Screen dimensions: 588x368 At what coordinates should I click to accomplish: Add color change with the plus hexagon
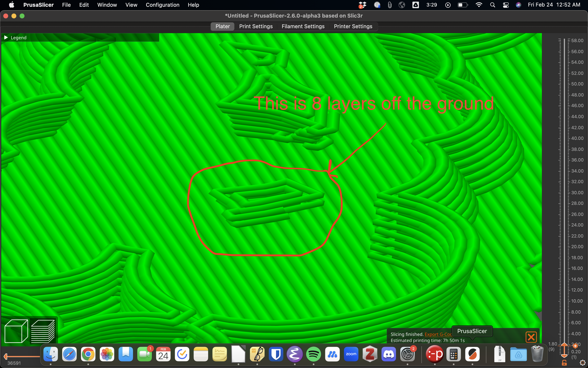575,346
